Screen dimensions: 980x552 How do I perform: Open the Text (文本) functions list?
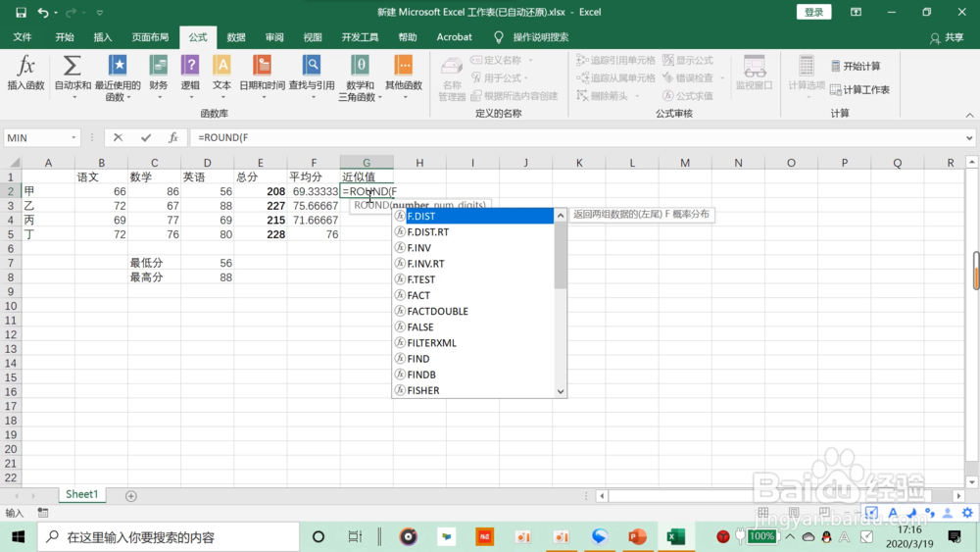tap(221, 76)
